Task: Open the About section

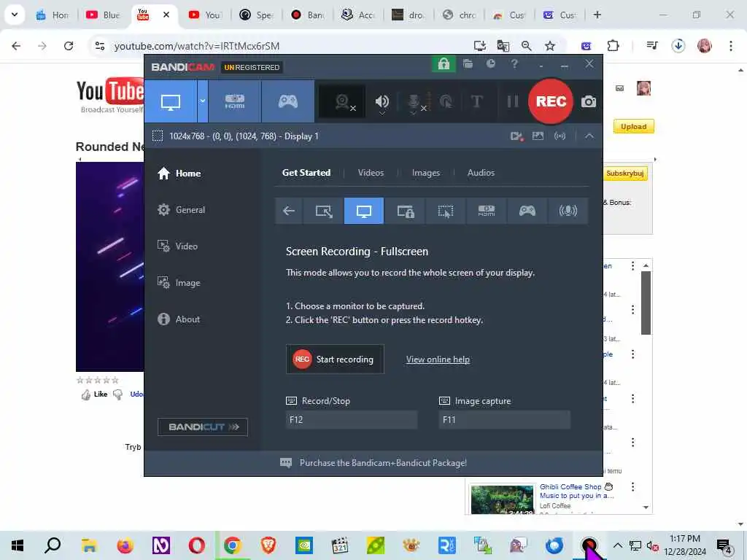Action: [179, 319]
